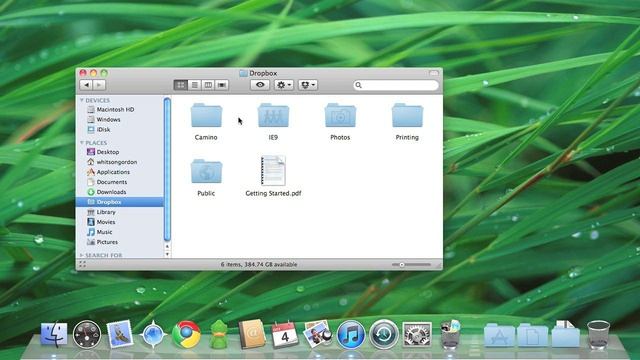640x360 pixels.
Task: Open iCal calendar from the Dock
Action: click(x=285, y=335)
